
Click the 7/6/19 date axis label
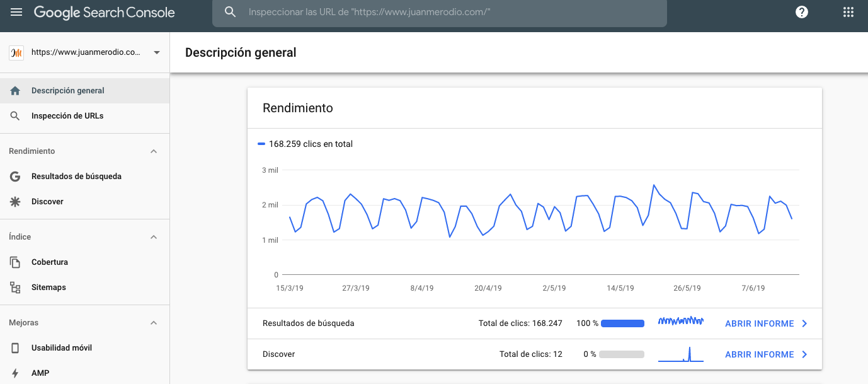coord(753,288)
